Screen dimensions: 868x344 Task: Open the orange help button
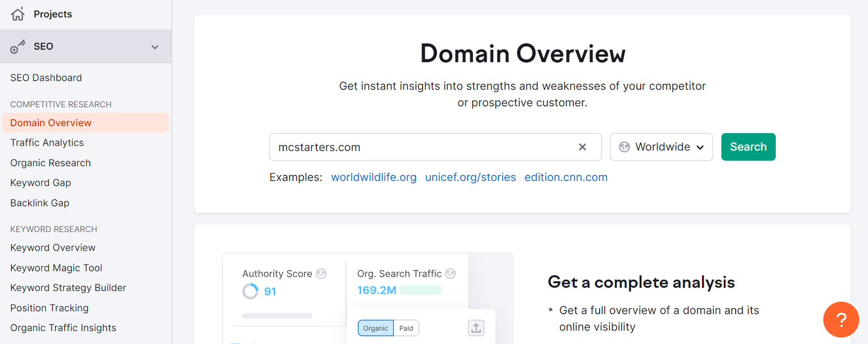(841, 320)
